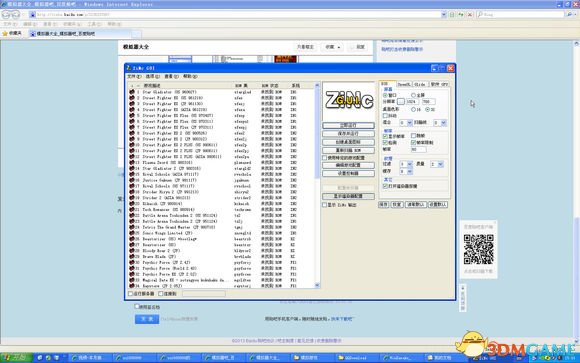Click the icon of row 24 Tetris The Grand Master
Screen dimensions: 580x363
132,227
